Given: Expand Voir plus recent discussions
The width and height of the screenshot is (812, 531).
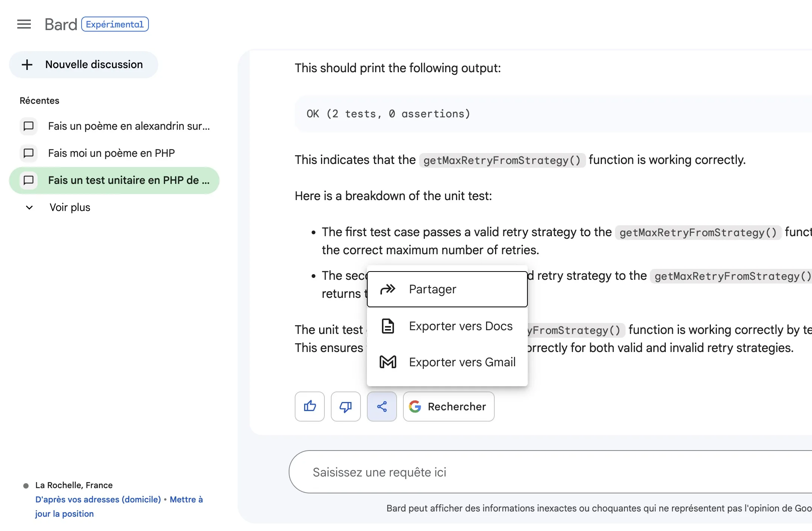Looking at the screenshot, I should (x=70, y=208).
